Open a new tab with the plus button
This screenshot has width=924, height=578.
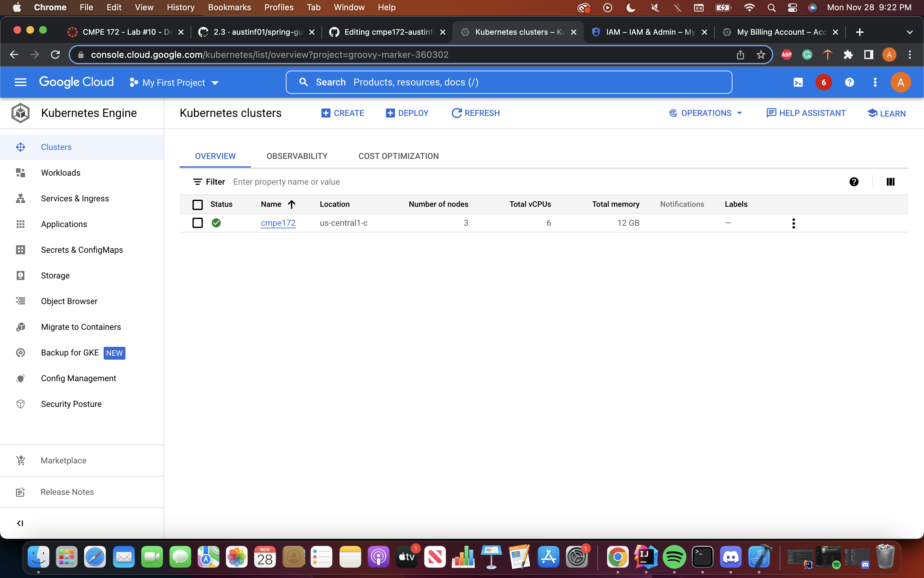860,32
